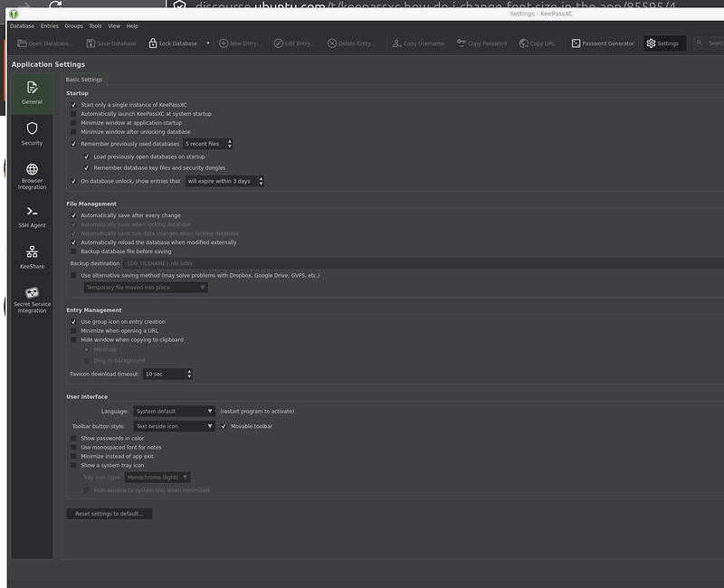Enable Minimize when opening a URL
This screenshot has width=724, height=588.
click(73, 331)
